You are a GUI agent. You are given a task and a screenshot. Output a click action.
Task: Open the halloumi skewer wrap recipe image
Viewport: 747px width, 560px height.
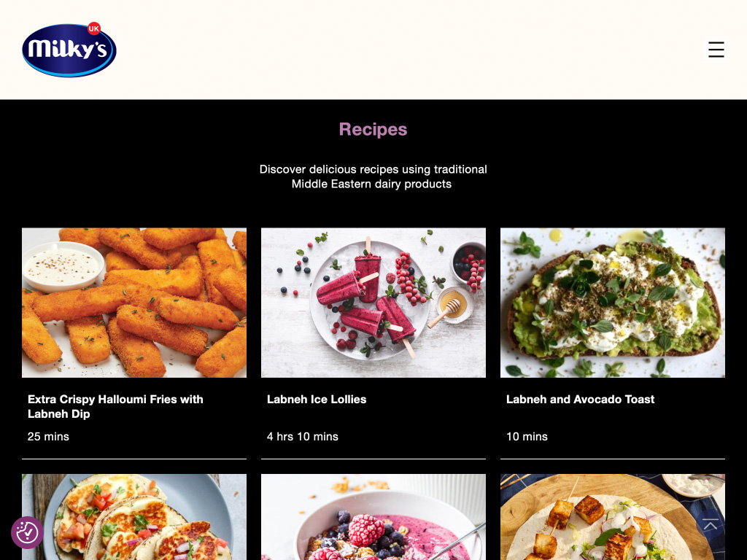tap(613, 517)
